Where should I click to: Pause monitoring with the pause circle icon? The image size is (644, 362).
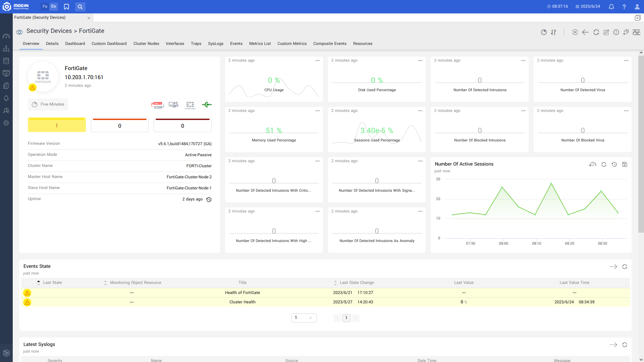click(x=575, y=32)
